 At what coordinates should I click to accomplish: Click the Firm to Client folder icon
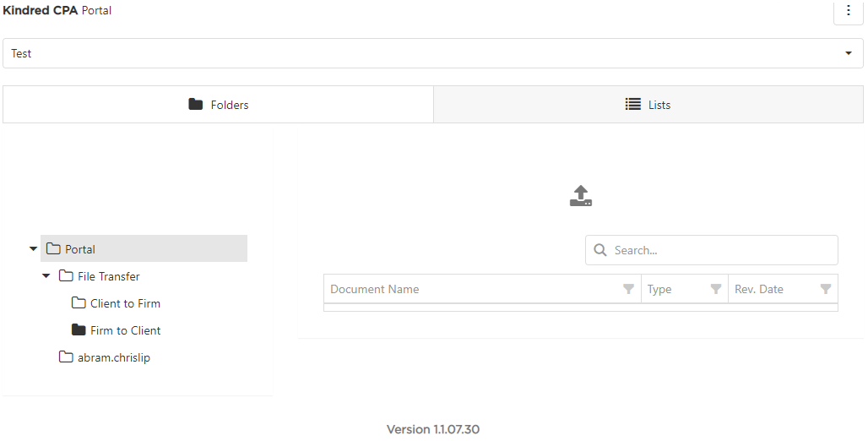(79, 330)
